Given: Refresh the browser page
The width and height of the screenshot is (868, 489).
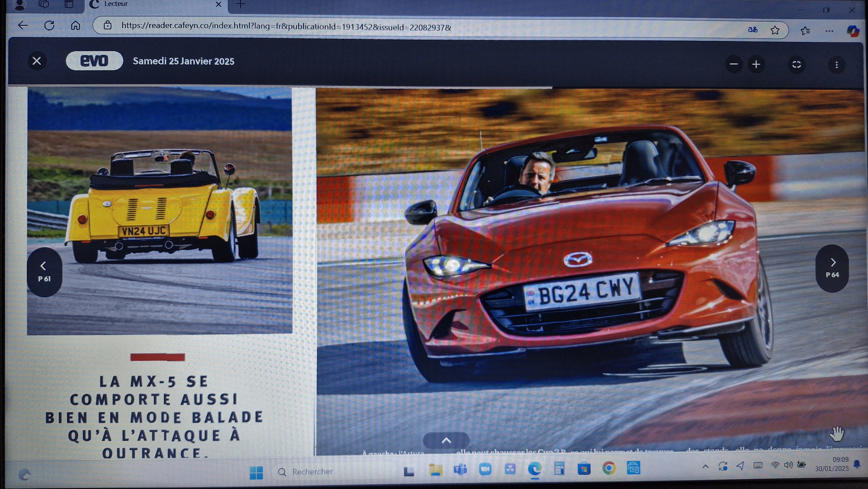Looking at the screenshot, I should click(x=49, y=26).
